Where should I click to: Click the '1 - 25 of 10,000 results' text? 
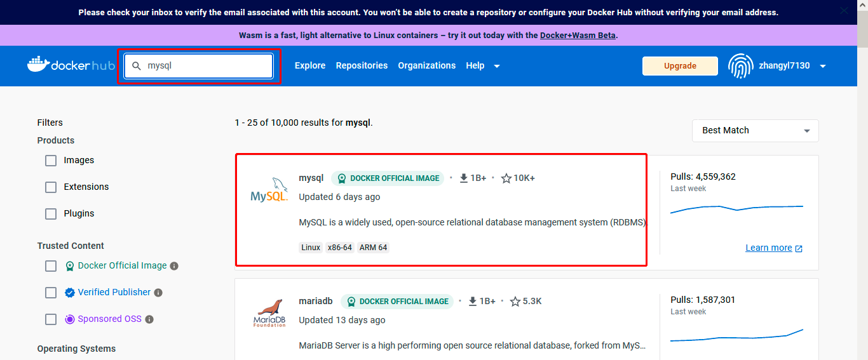[x=304, y=123]
